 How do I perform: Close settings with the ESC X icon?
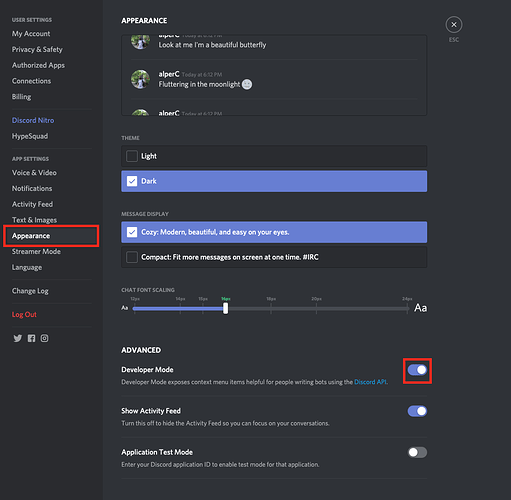454,25
